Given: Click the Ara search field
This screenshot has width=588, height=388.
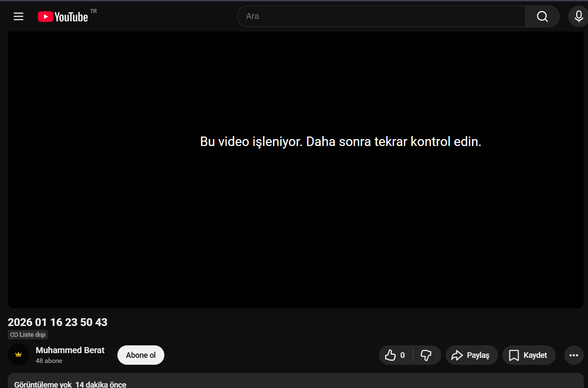Looking at the screenshot, I should coord(381,16).
